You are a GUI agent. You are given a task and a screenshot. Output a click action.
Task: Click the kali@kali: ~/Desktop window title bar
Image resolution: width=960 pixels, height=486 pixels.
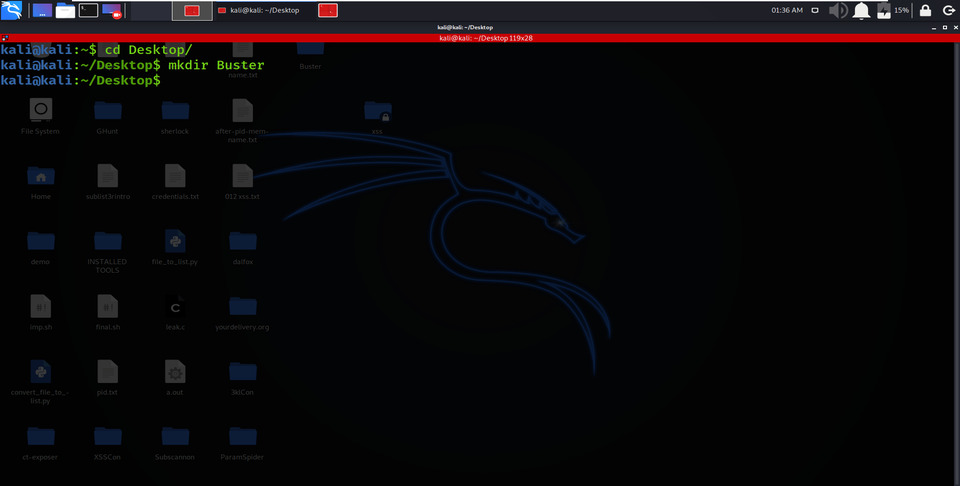(x=465, y=27)
